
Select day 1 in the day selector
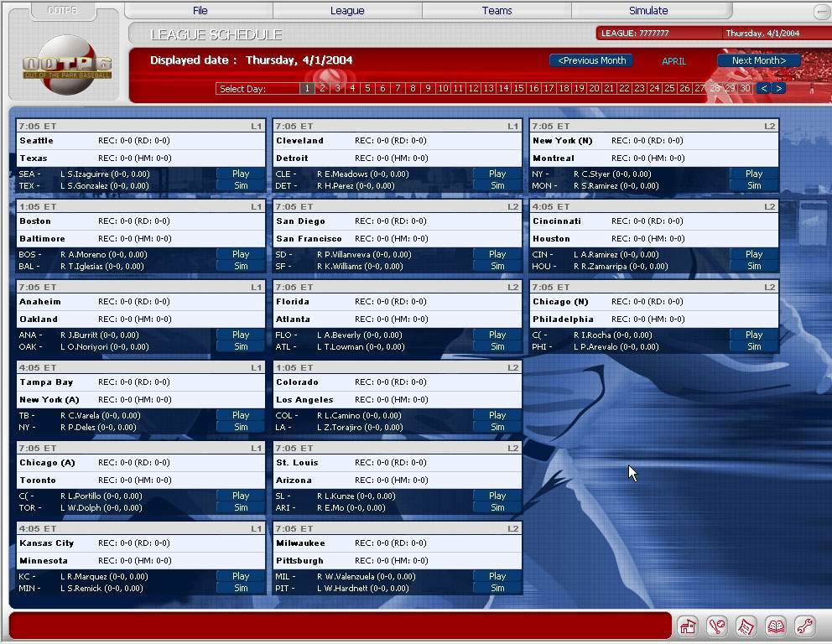[x=307, y=88]
